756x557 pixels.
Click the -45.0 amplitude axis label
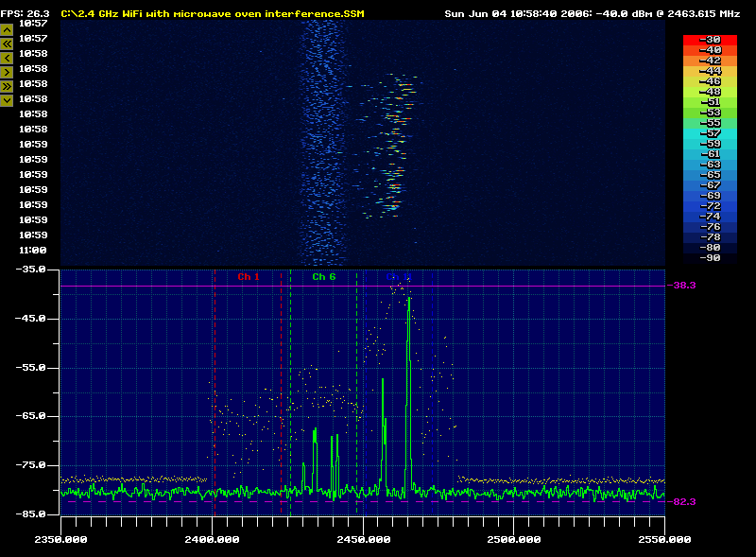(x=30, y=319)
